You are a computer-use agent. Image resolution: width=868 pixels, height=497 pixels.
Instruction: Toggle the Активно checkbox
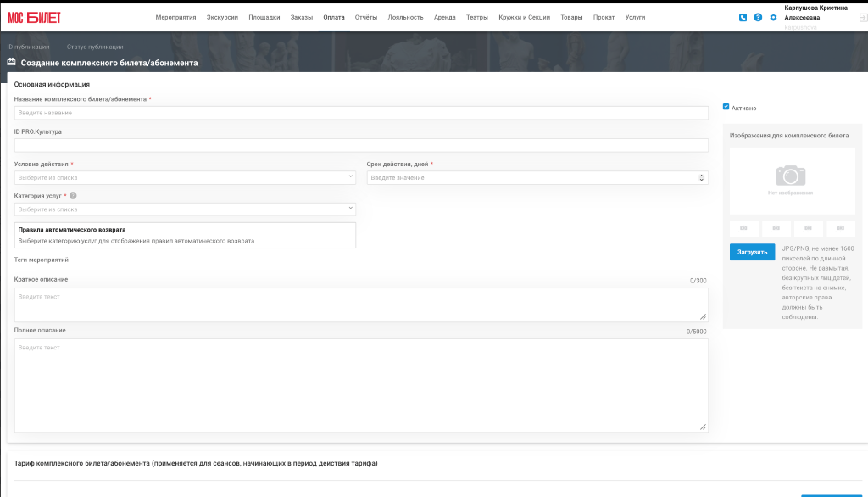coord(726,107)
